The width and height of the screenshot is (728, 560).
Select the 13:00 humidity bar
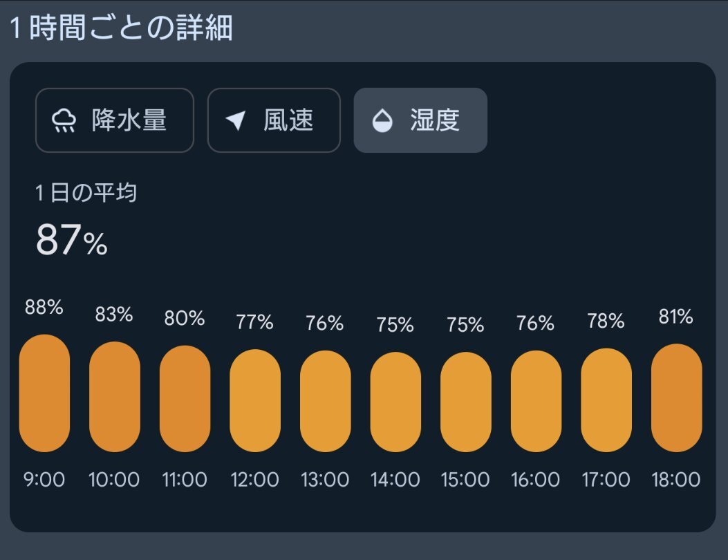pyautogui.click(x=326, y=401)
